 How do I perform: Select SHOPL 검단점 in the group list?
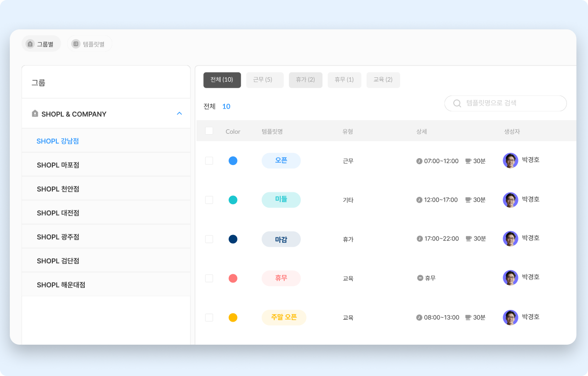click(x=106, y=260)
